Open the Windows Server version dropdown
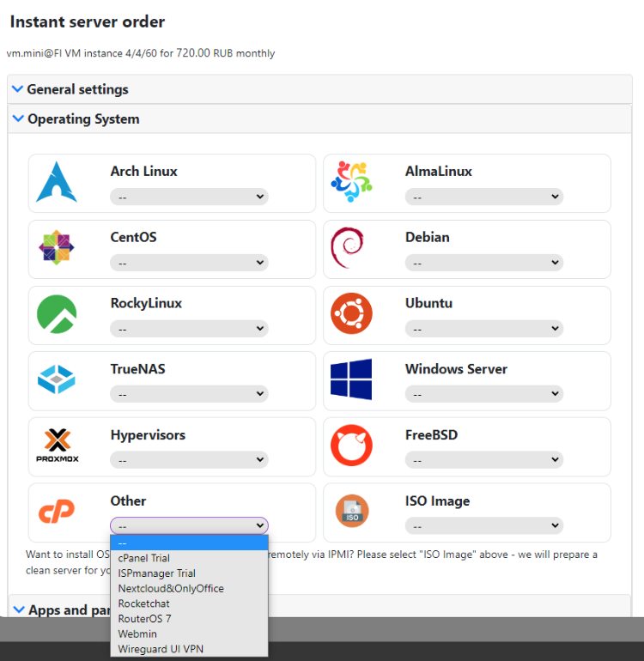644x661 pixels. click(x=484, y=394)
